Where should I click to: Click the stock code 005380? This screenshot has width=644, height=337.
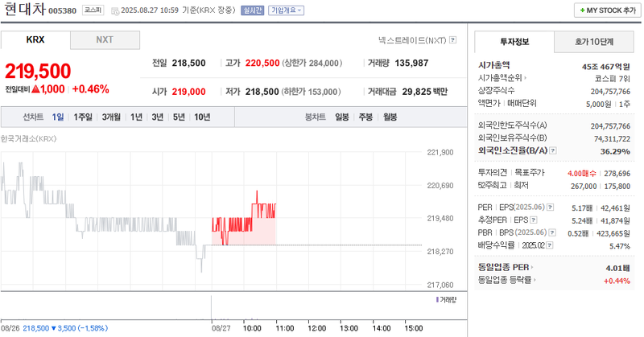coord(63,10)
